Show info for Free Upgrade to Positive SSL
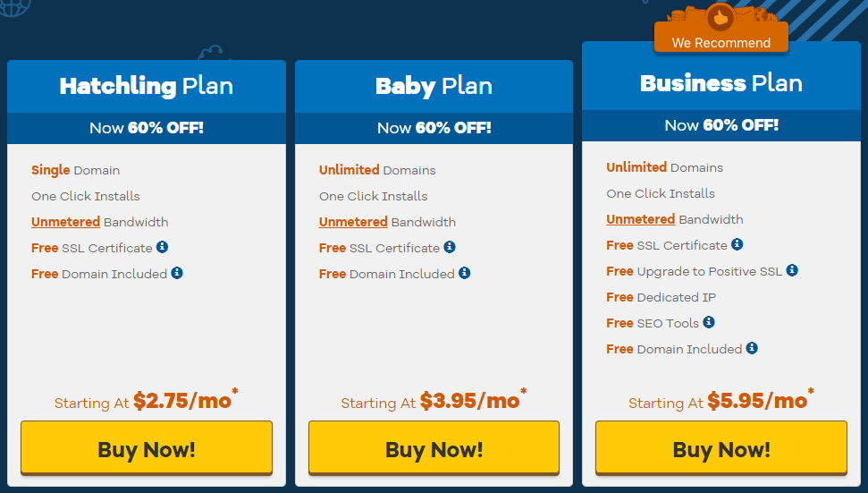Viewport: 868px width, 493px height. pos(792,270)
